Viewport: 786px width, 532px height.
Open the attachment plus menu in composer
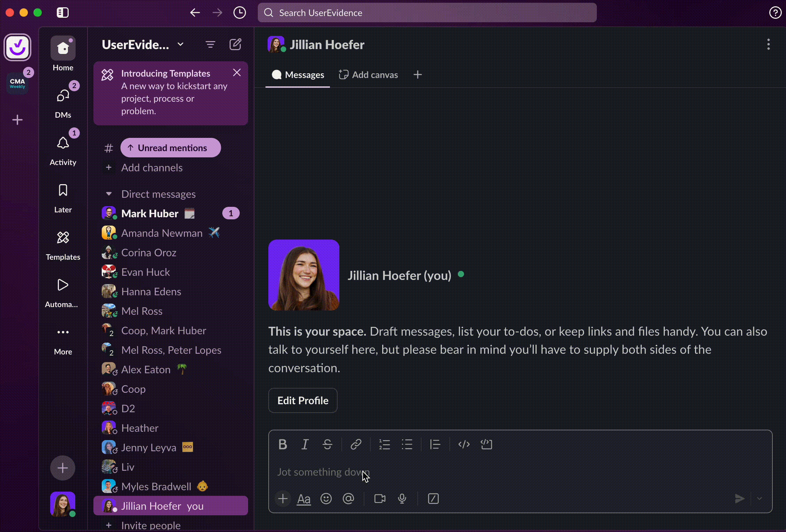[x=283, y=499]
